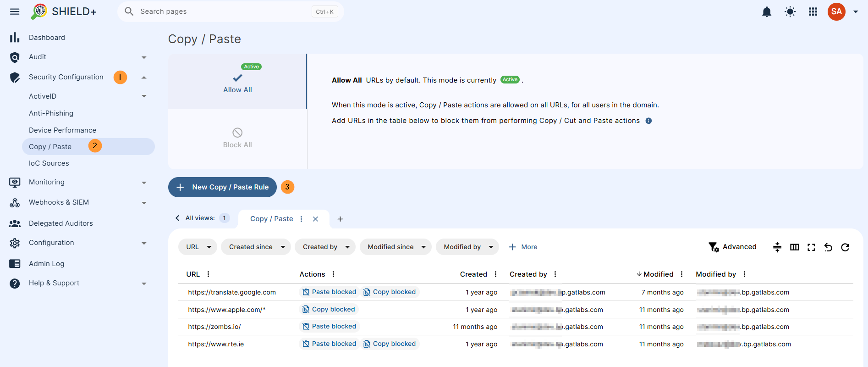Open Device Performance page
This screenshot has width=868, height=367.
[62, 130]
